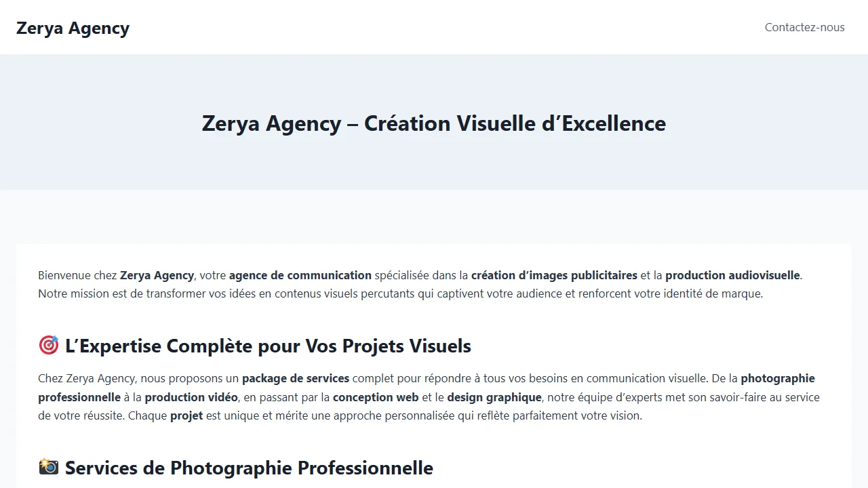Screen dimensions: 868x488
Task: Click the bold text production audiovisuelle
Action: [x=732, y=275]
